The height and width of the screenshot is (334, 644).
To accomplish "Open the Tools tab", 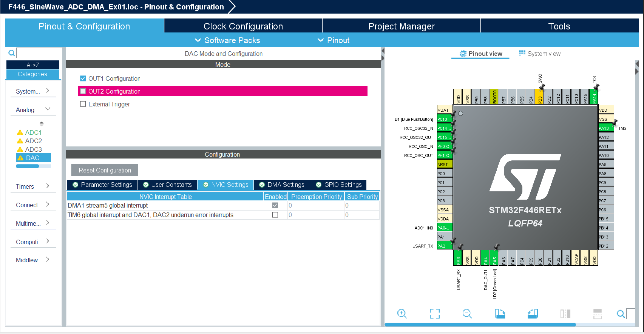I will [559, 26].
